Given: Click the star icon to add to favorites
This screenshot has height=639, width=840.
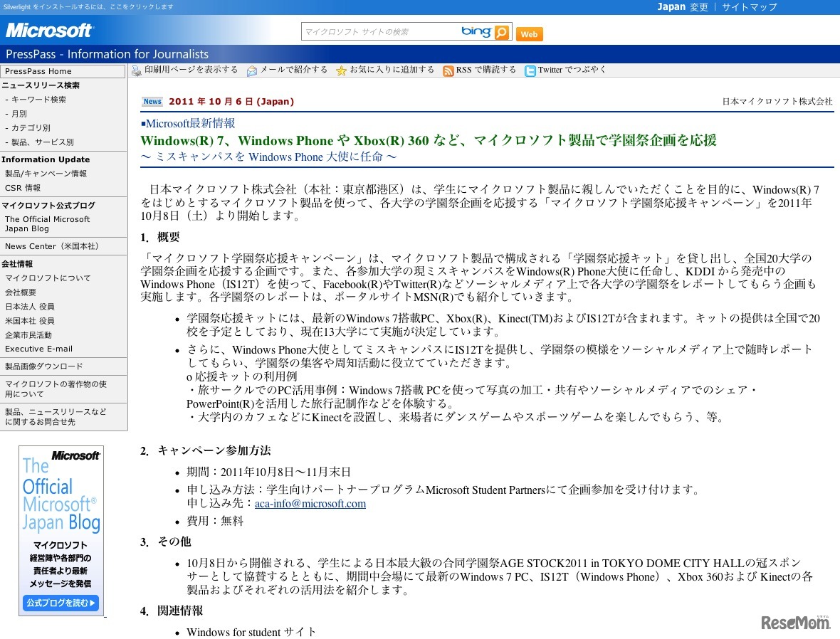Looking at the screenshot, I should coord(341,70).
